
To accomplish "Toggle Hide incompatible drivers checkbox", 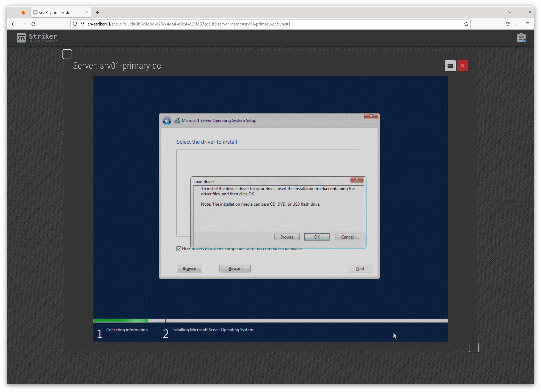I will click(x=179, y=249).
